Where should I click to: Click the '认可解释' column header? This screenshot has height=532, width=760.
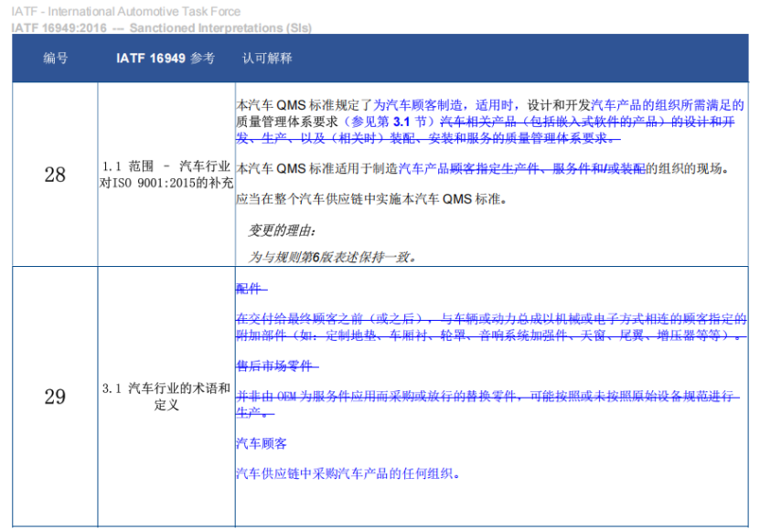pos(267,59)
